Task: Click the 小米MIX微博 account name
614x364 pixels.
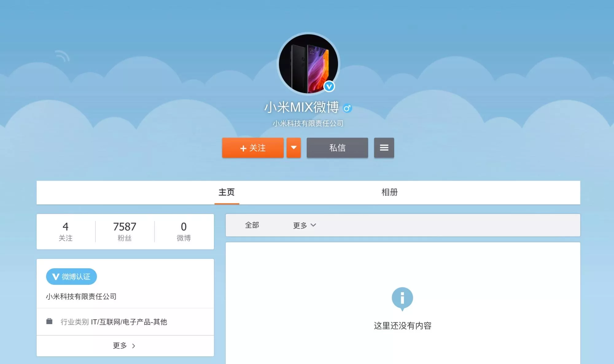Action: point(301,107)
